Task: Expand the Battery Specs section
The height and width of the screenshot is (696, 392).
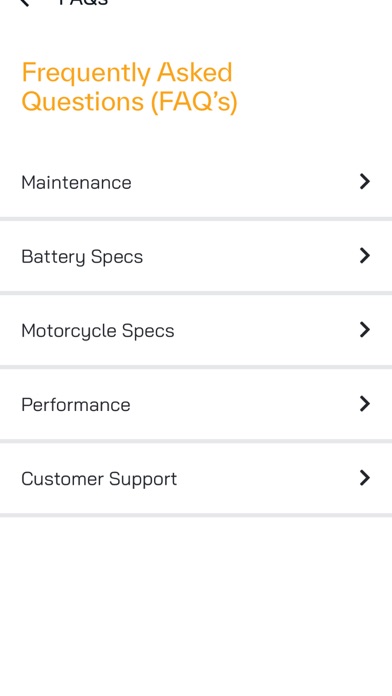Action: click(196, 256)
